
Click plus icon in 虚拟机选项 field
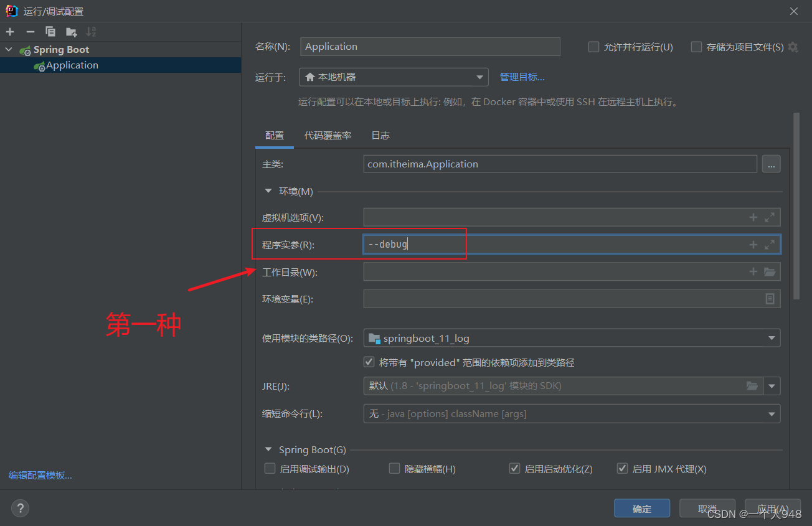point(753,217)
